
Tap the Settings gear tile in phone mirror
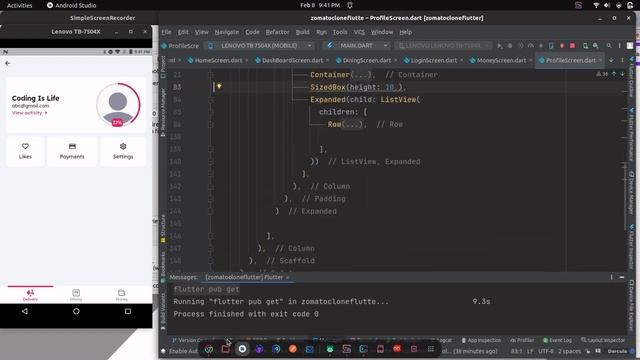coord(123,151)
